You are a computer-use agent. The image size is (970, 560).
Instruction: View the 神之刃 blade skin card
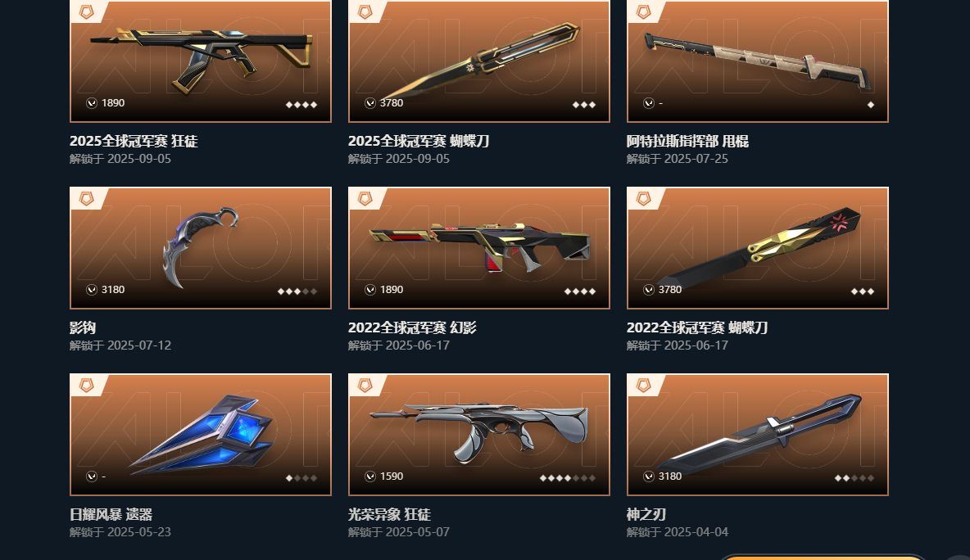tap(757, 435)
